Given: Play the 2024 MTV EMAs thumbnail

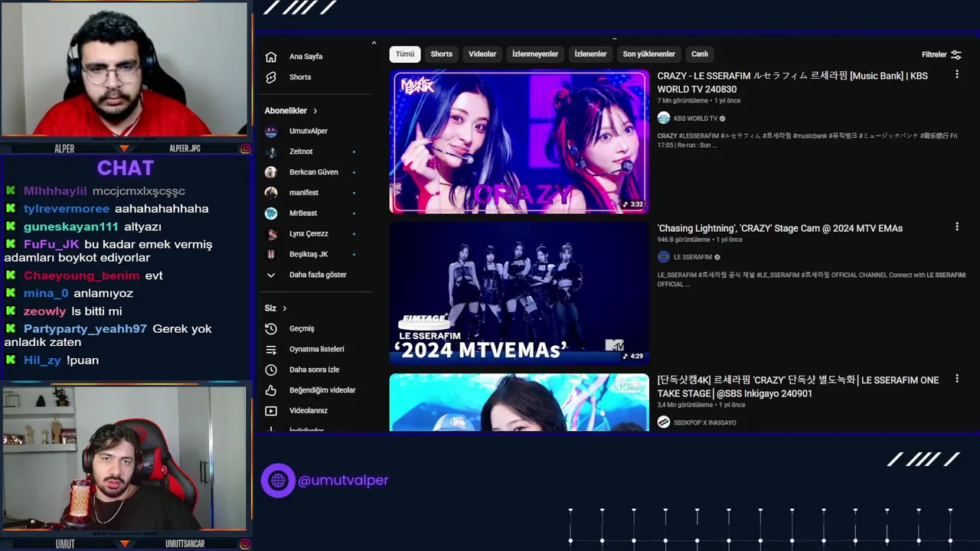Looking at the screenshot, I should pyautogui.click(x=519, y=292).
